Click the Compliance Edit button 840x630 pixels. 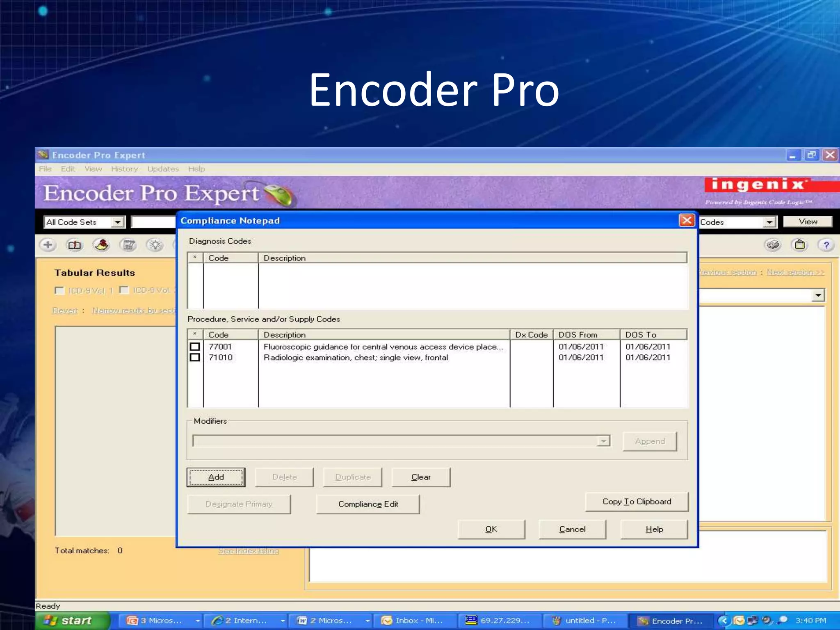coord(368,504)
